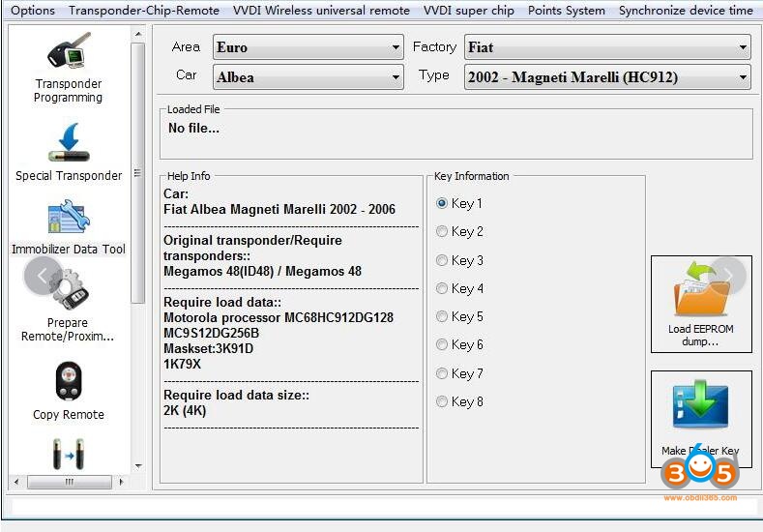Click '2K (4K)' data size text

pyautogui.click(x=185, y=410)
